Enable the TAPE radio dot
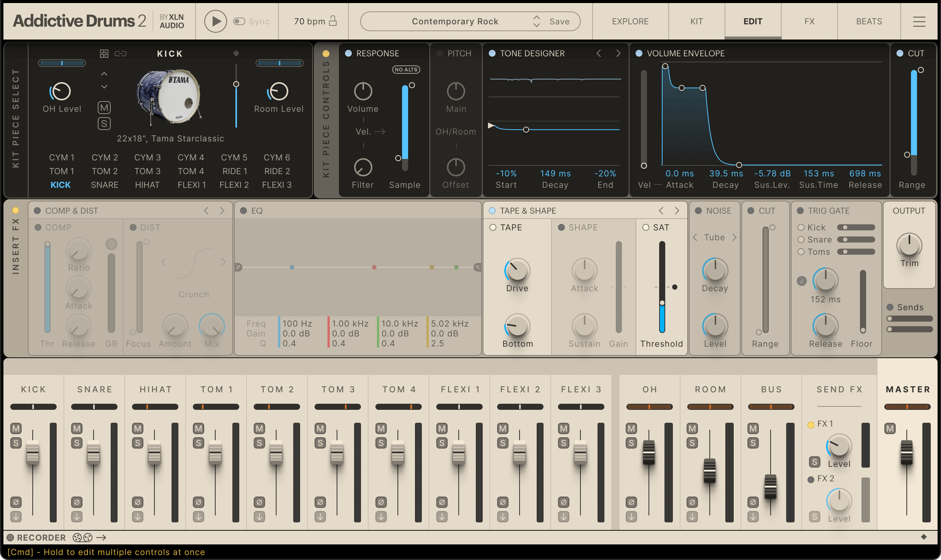 point(493,227)
